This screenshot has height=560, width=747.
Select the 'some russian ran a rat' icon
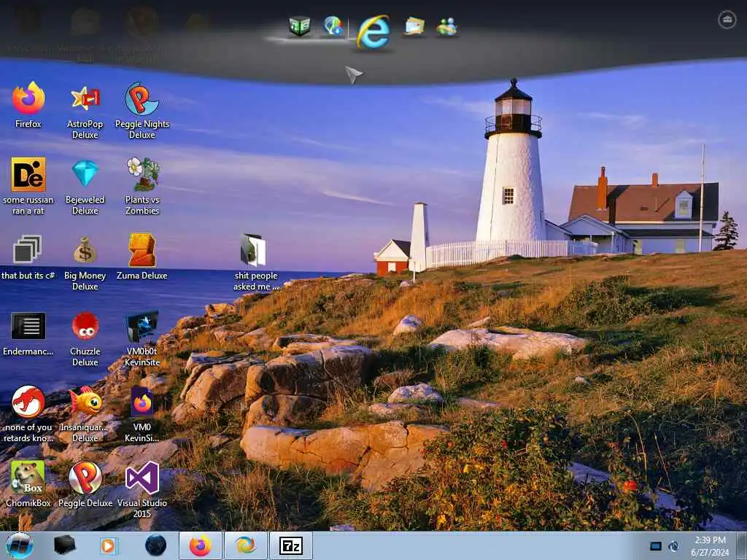click(28, 186)
